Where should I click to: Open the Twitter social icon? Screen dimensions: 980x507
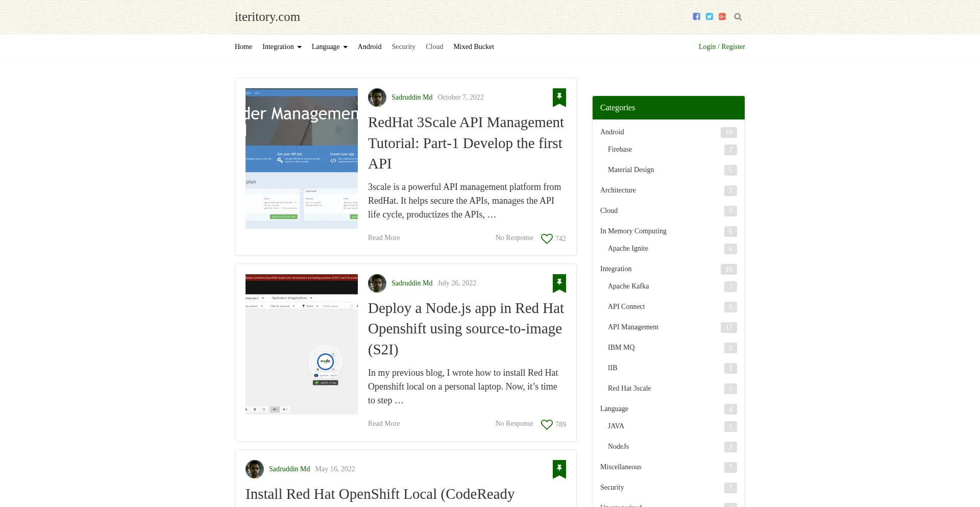point(709,17)
